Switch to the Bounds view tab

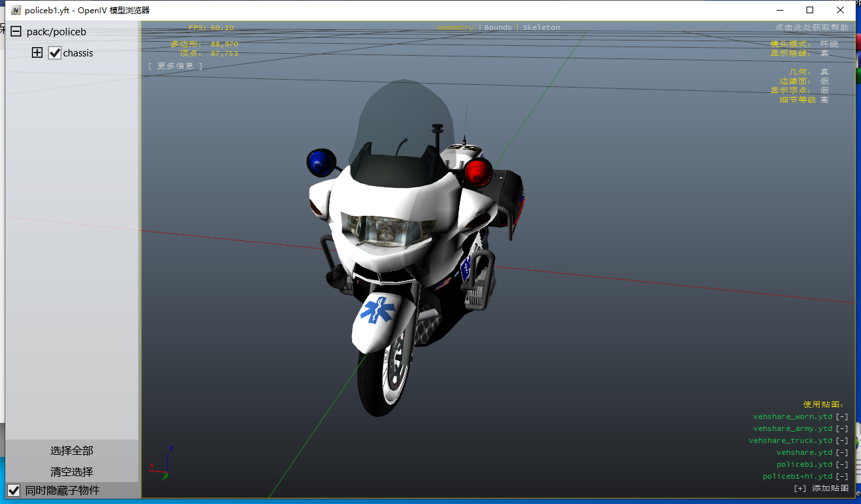(498, 28)
